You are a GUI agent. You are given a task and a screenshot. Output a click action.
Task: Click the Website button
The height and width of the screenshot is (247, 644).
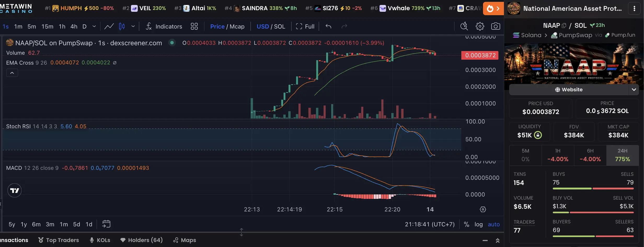[569, 89]
